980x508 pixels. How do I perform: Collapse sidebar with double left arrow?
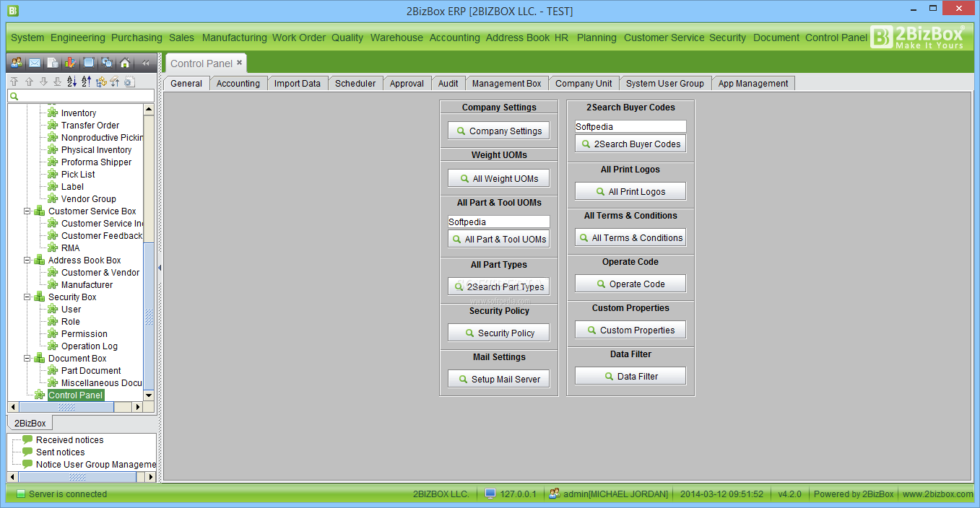coord(145,63)
